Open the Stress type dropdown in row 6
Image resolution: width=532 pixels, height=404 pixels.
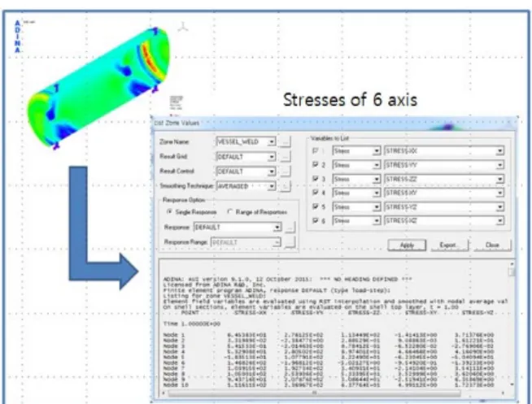click(356, 220)
